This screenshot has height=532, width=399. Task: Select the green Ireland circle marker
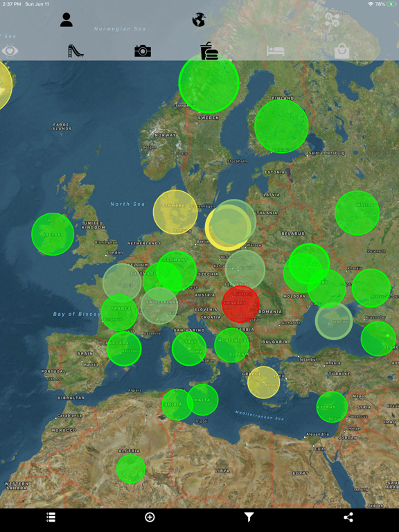(53, 234)
